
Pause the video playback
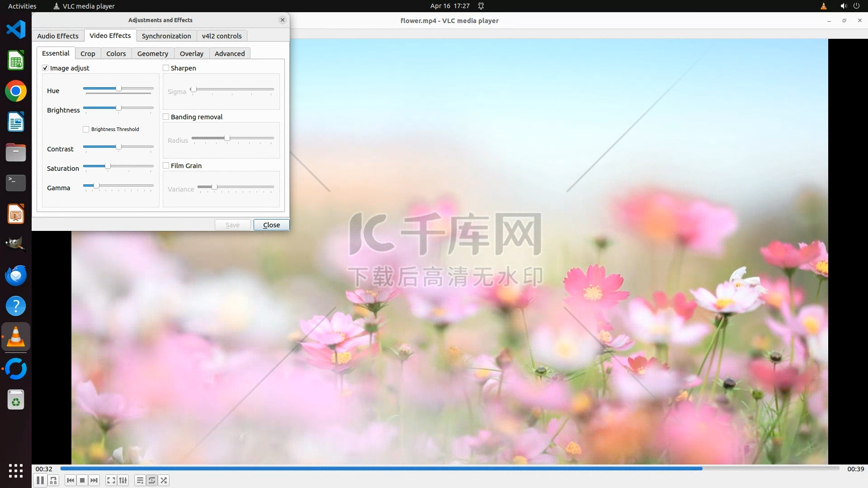coord(40,480)
